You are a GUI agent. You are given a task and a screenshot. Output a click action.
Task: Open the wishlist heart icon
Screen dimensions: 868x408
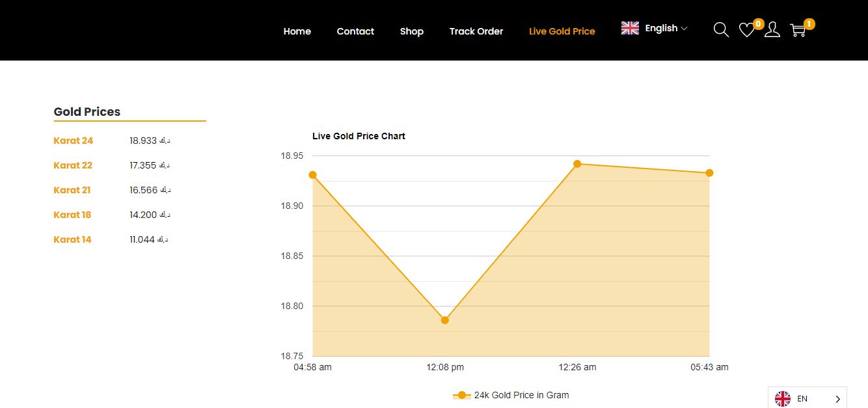(746, 30)
